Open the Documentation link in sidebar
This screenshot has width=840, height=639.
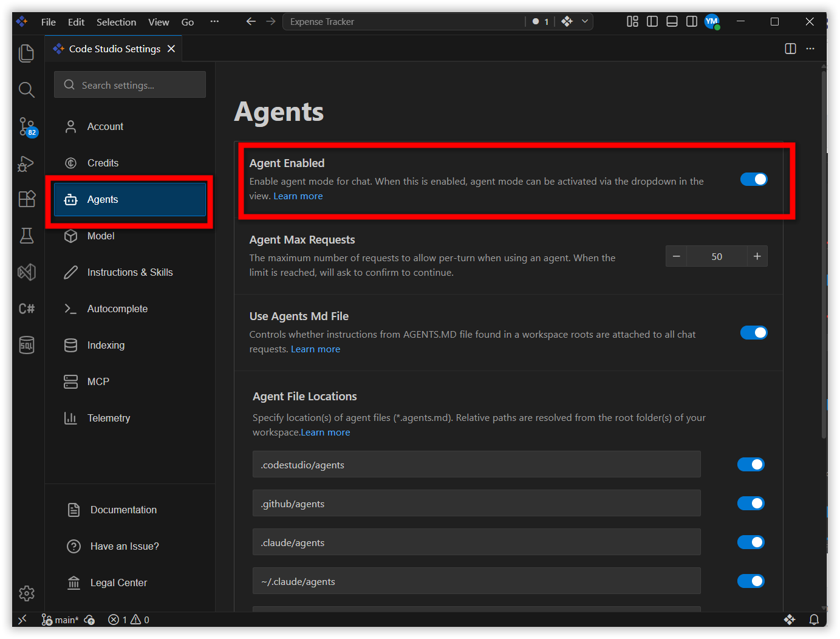click(123, 510)
